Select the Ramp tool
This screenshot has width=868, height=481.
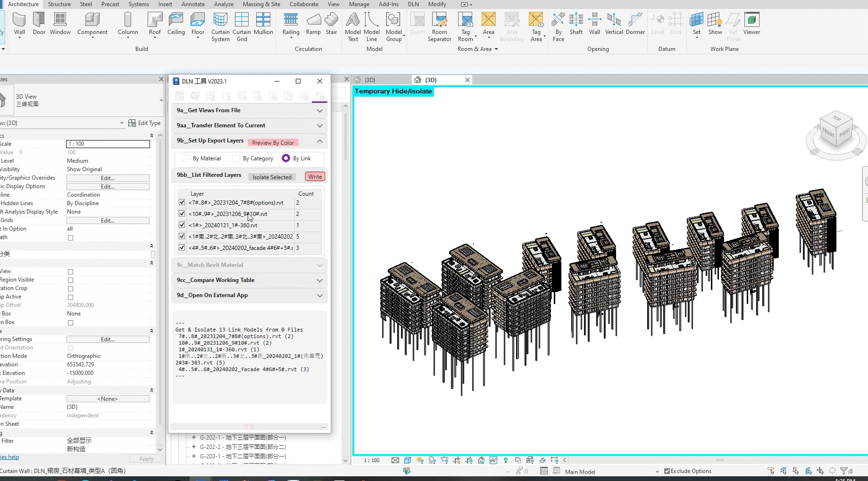(x=313, y=24)
